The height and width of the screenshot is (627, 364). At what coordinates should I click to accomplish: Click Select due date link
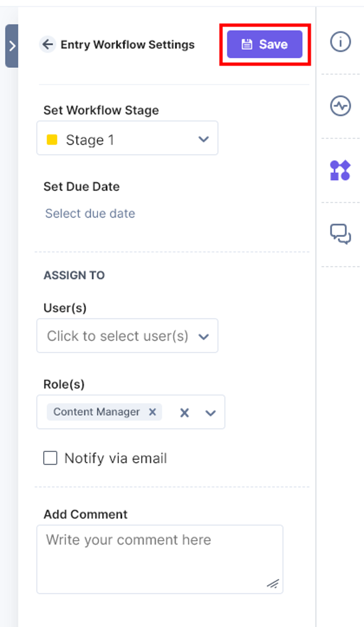pos(90,214)
